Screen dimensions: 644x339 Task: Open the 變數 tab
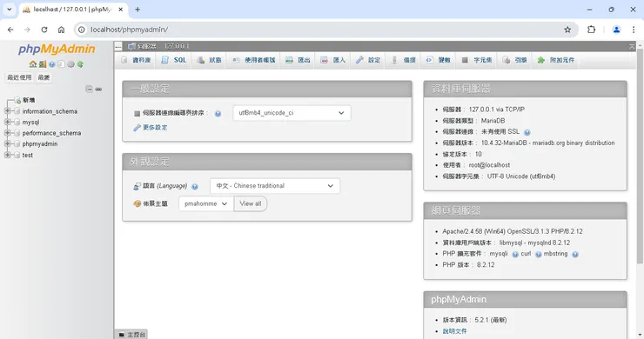(439, 60)
